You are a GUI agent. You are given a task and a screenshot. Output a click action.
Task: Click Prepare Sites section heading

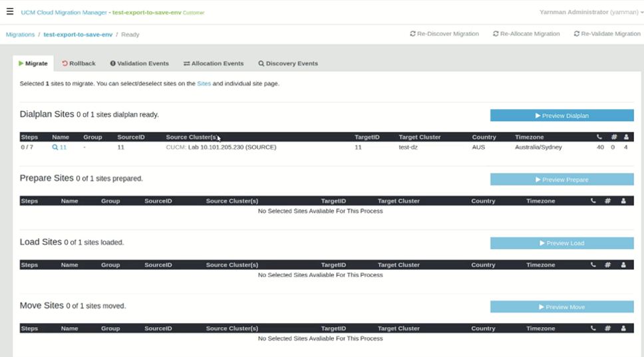(x=47, y=178)
